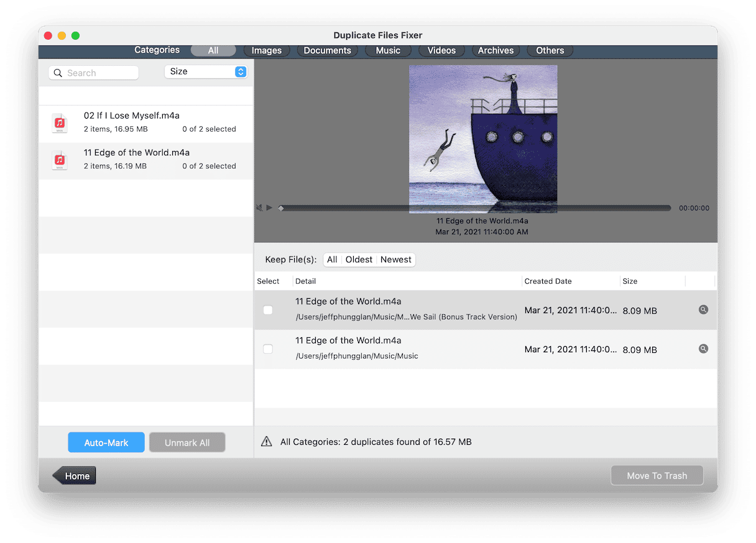This screenshot has height=543, width=756.
Task: Switch to the Archives category tab
Action: [496, 50]
